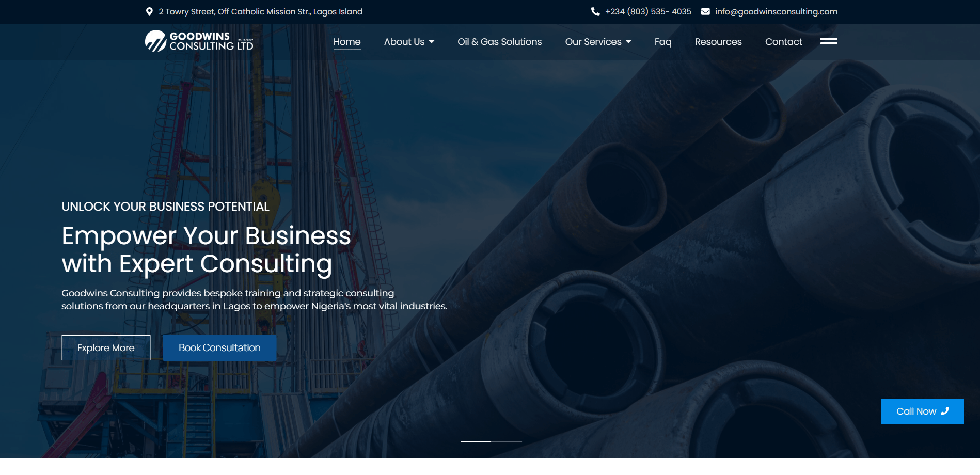Click the Empower Your Business headline
980x475 pixels.
(206, 249)
